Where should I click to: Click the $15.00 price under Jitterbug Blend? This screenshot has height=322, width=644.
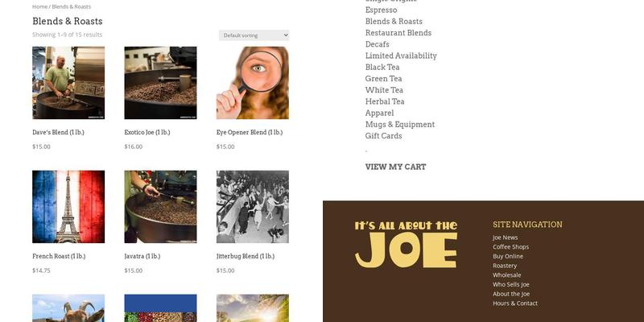[x=225, y=270]
